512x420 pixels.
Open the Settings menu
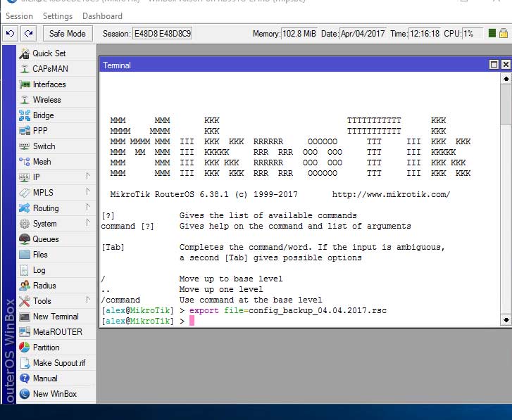[x=58, y=16]
